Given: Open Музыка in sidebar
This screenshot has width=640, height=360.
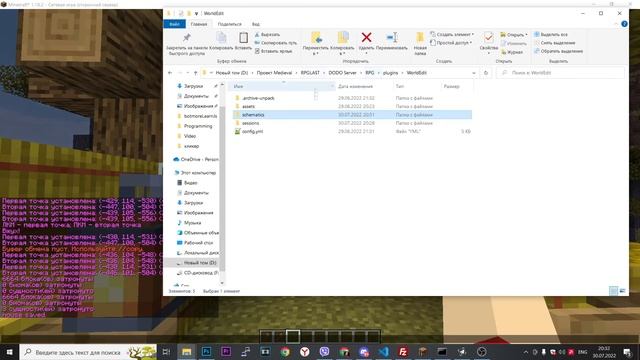Looking at the screenshot, I should 192,223.
